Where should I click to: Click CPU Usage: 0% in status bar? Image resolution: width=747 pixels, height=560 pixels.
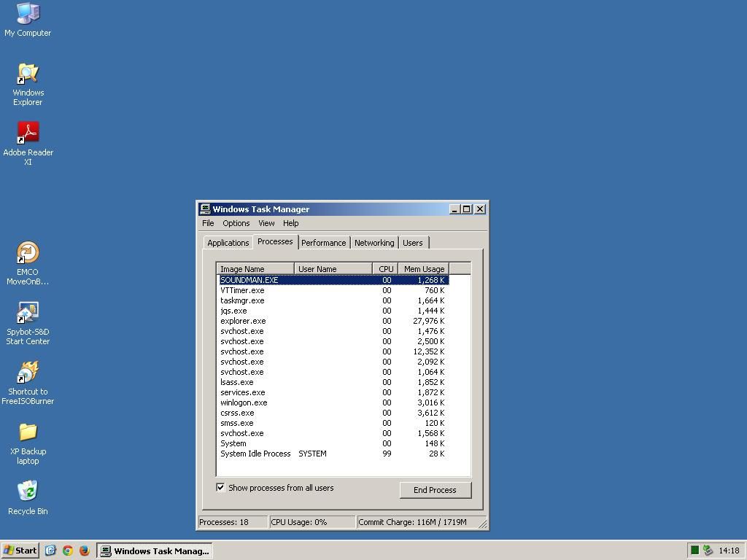(x=312, y=522)
